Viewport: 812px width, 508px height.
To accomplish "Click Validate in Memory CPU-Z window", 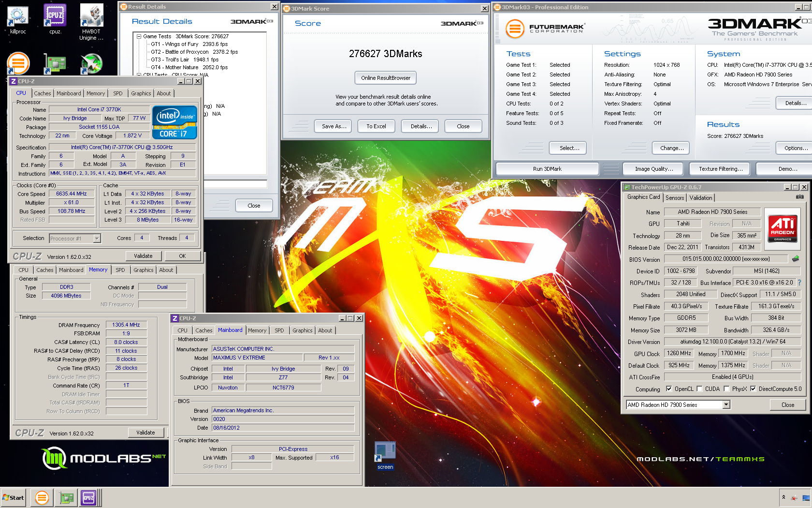I will pos(145,433).
